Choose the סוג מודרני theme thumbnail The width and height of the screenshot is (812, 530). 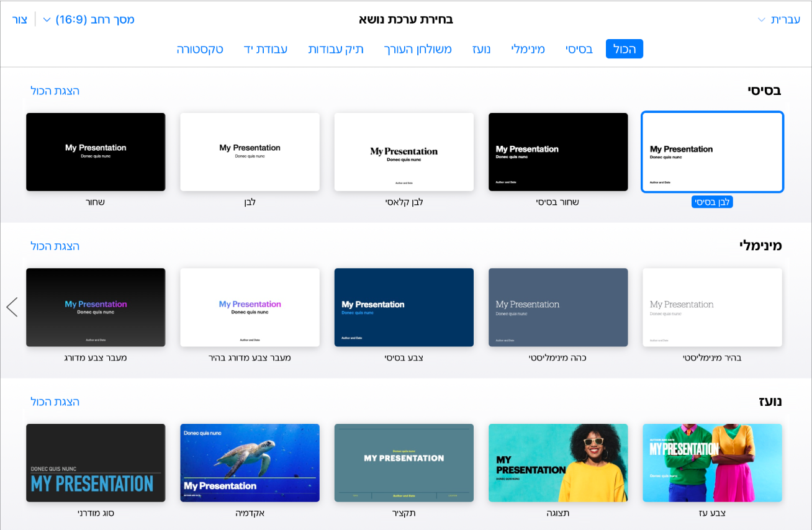click(96, 462)
